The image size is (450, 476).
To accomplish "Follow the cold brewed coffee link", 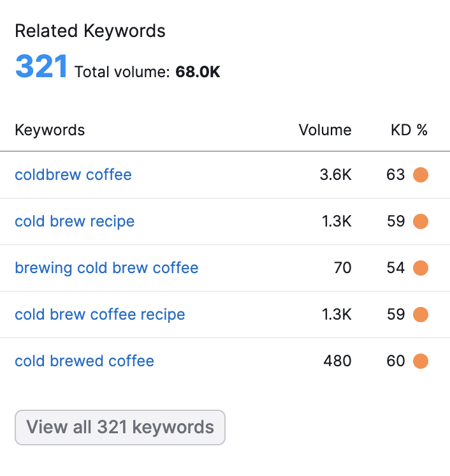I will 85,361.
